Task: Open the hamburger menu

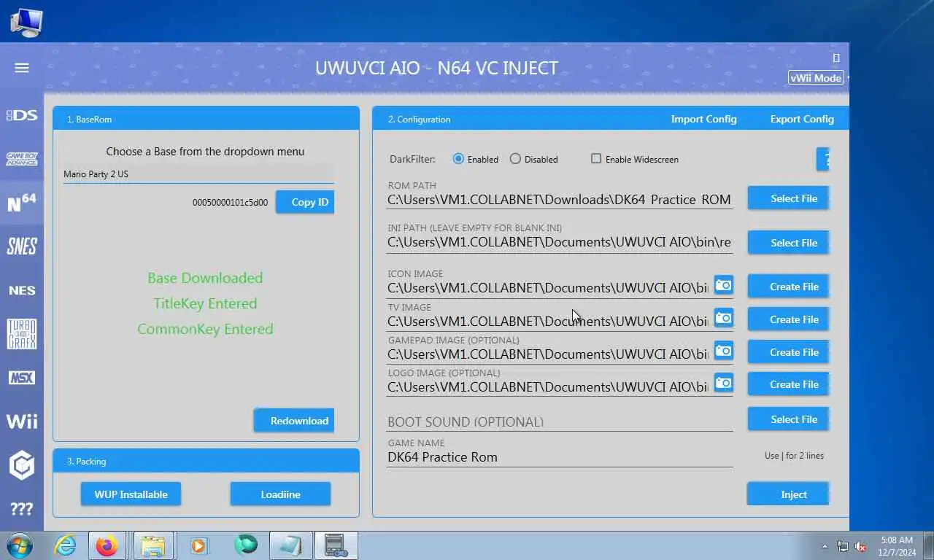Action: pos(22,68)
